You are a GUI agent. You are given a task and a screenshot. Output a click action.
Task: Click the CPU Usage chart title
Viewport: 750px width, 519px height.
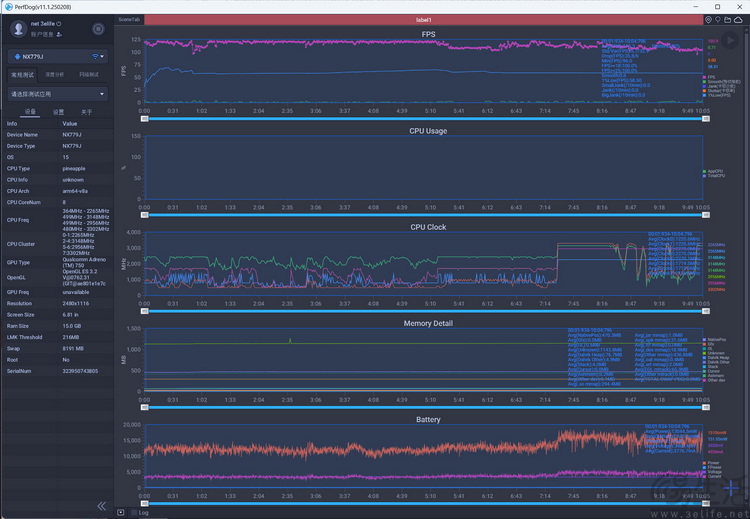click(x=428, y=131)
